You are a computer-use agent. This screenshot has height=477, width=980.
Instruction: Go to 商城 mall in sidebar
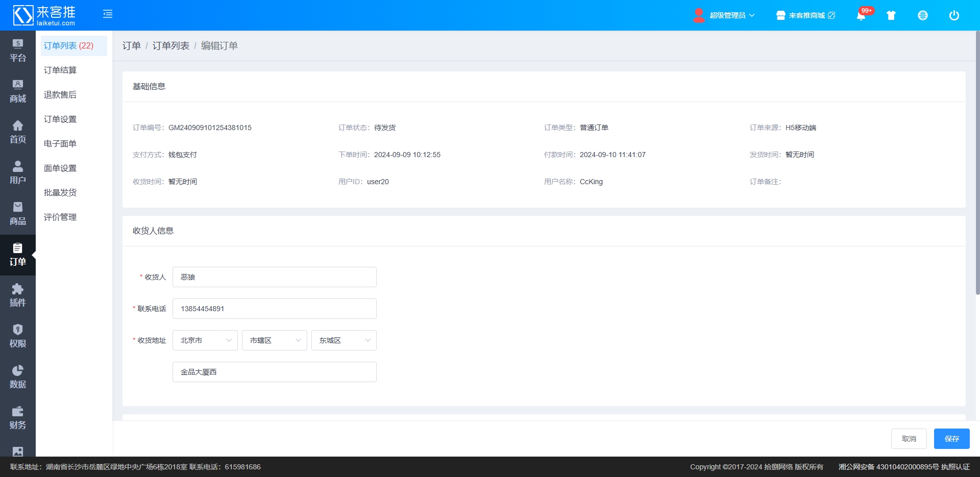coord(18,91)
